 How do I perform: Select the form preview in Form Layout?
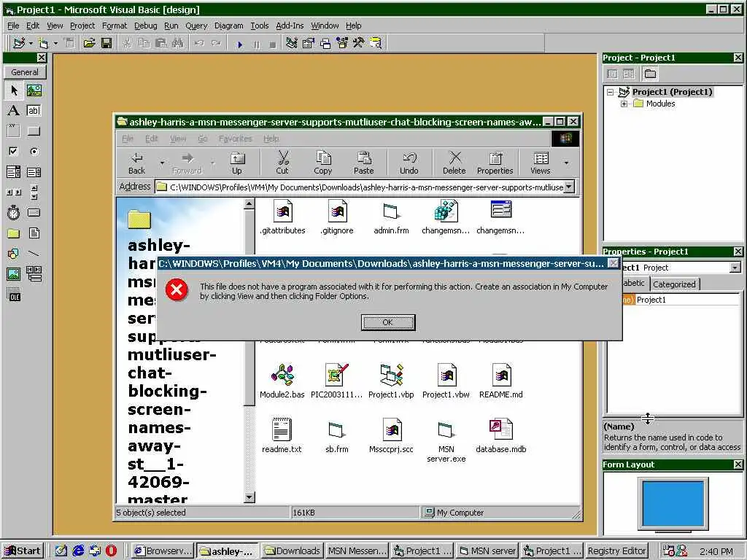coord(673,503)
